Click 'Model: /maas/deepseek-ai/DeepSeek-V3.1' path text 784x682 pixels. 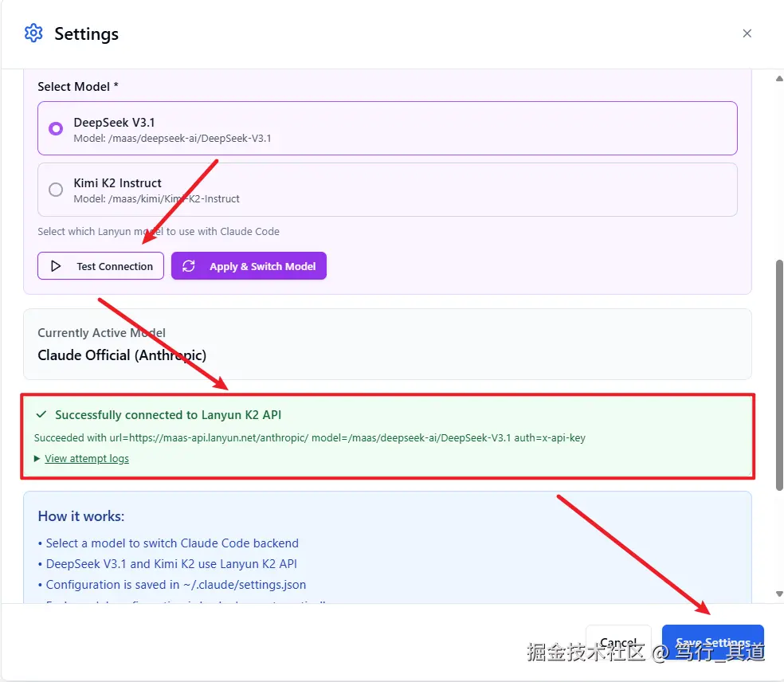point(173,139)
